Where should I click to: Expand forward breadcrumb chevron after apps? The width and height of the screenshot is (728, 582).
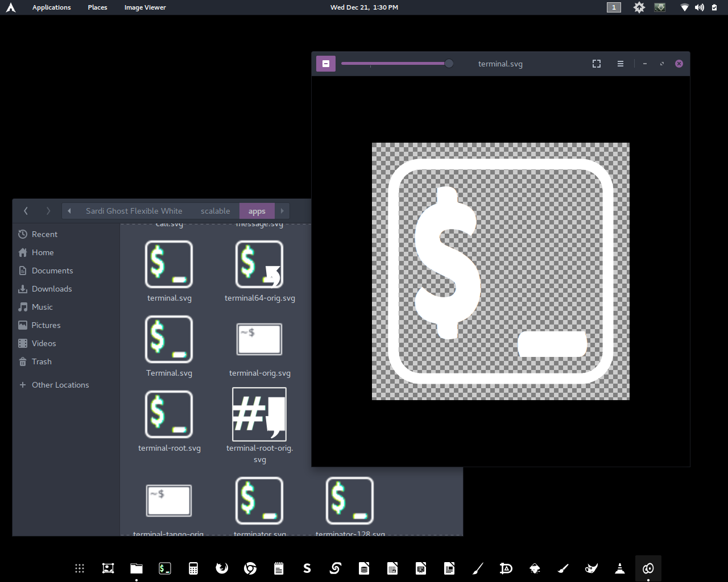tap(282, 211)
